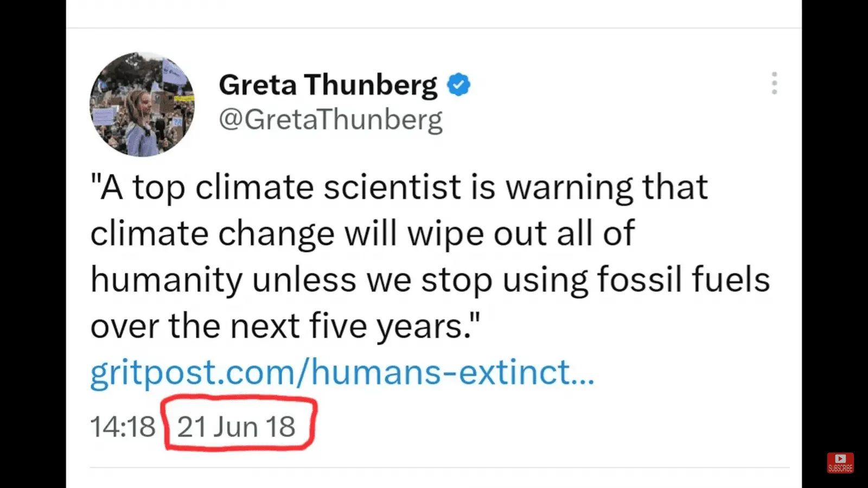Click the 14:18 tweet timestamp
Screen dimensions: 868x488
(123, 427)
